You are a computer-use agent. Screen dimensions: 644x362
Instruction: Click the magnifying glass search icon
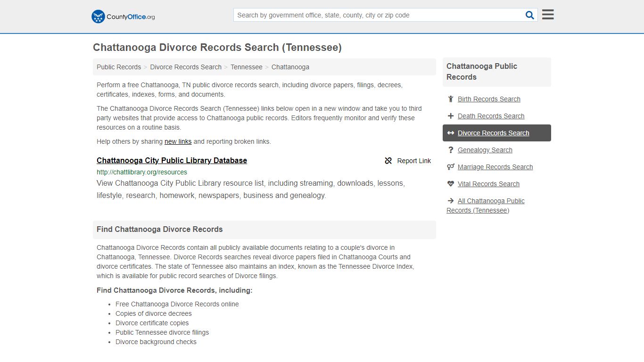pyautogui.click(x=530, y=15)
